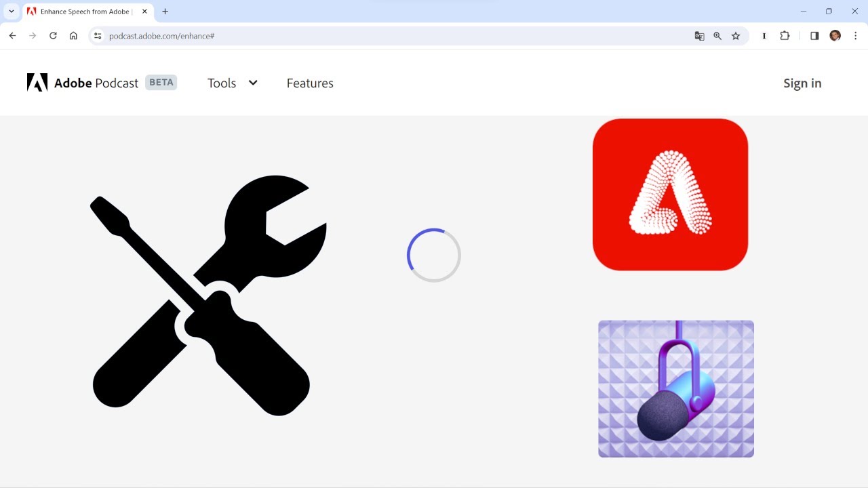Click the Sign in link
The height and width of the screenshot is (488, 868).
[802, 83]
